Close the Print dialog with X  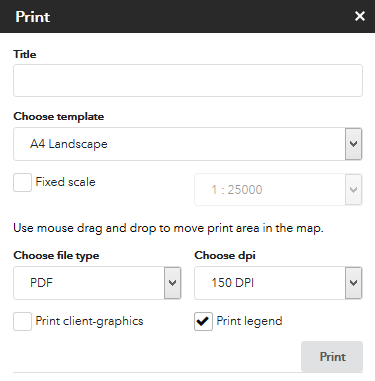(360, 16)
